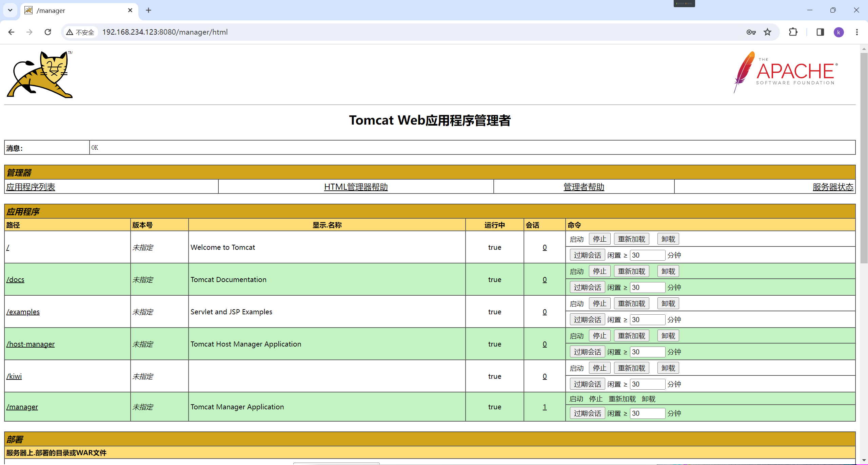Open the root / application path link
The image size is (868, 465).
coord(8,247)
